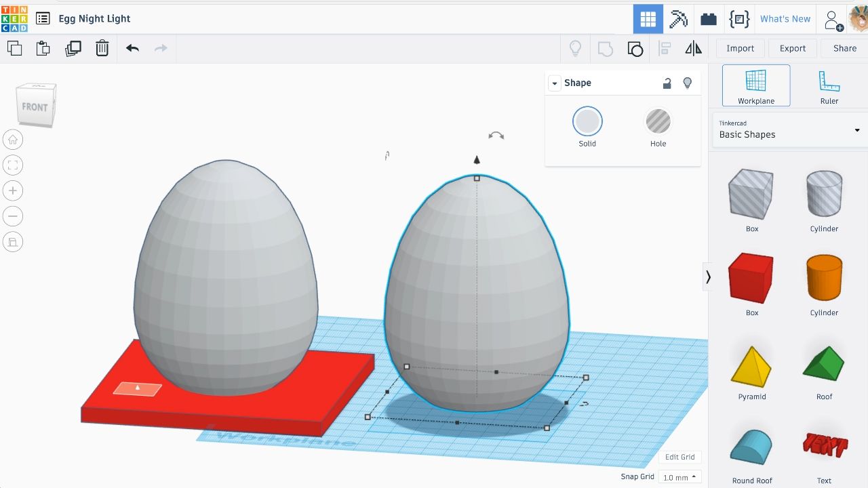Viewport: 868px width, 488px height.
Task: Open the Blocks pickaxe mode
Action: (x=679, y=19)
